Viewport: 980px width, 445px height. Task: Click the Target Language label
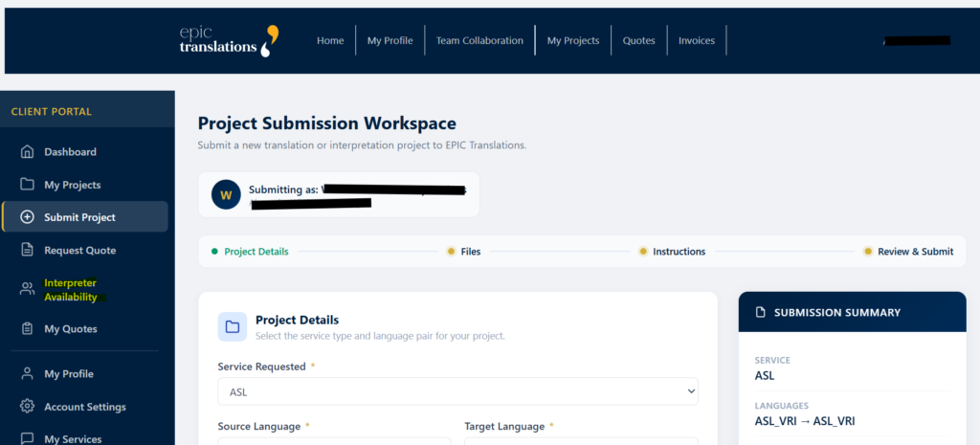tap(504, 426)
